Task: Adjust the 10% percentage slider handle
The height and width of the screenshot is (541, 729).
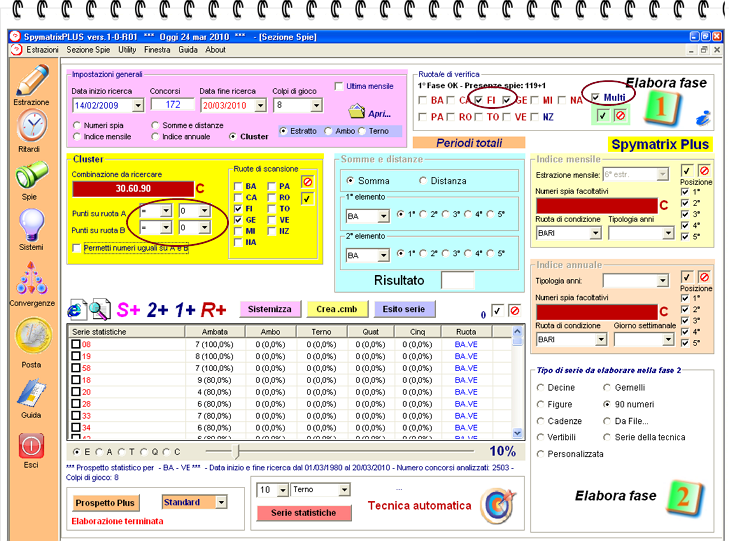Action: coord(237,451)
